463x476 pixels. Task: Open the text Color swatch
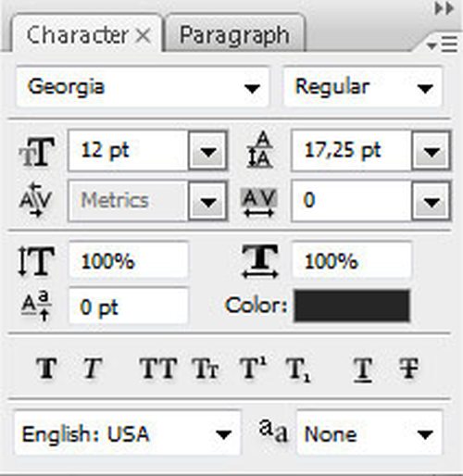tap(352, 306)
